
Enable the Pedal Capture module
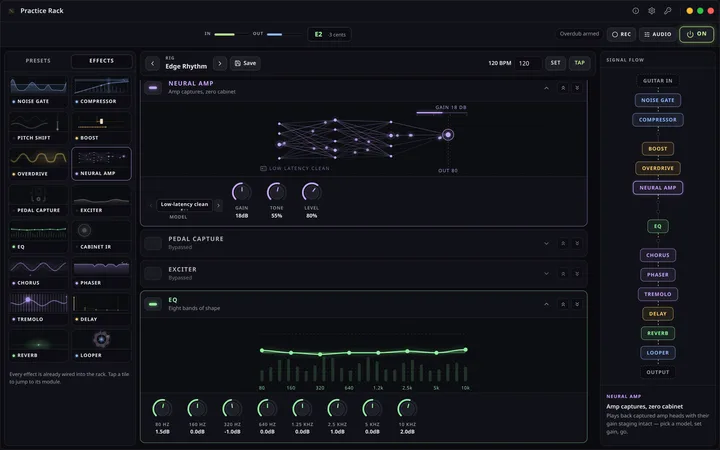[153, 243]
